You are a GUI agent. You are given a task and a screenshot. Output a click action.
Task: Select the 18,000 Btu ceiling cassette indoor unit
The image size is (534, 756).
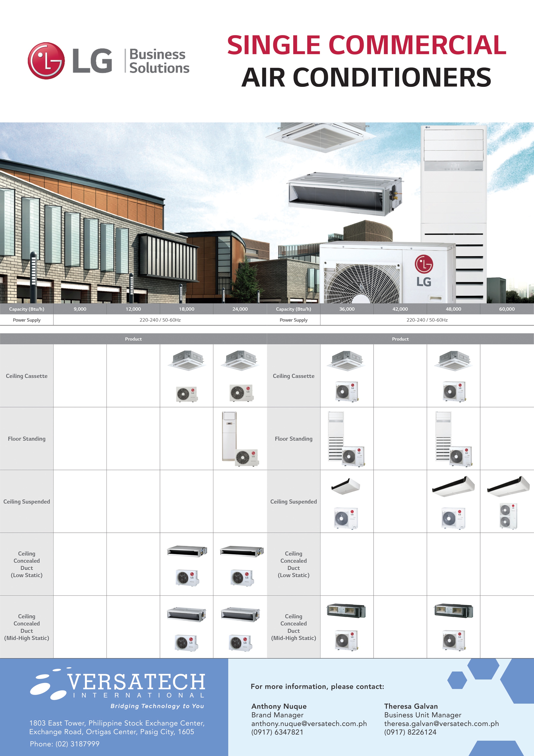186,361
